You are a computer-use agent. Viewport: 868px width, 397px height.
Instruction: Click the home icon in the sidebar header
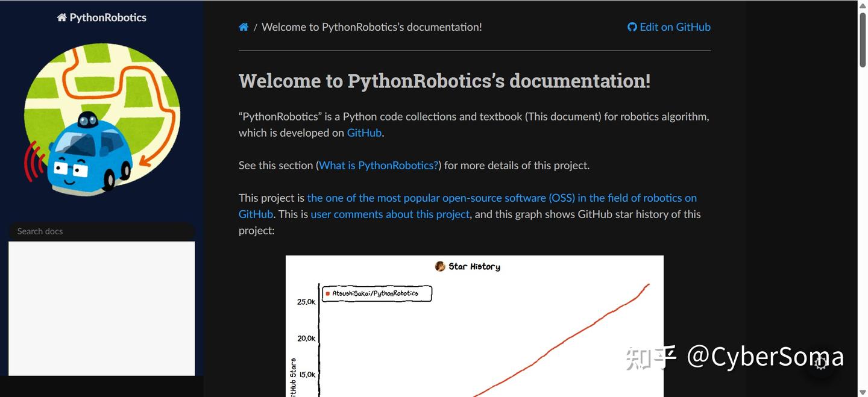[x=61, y=17]
